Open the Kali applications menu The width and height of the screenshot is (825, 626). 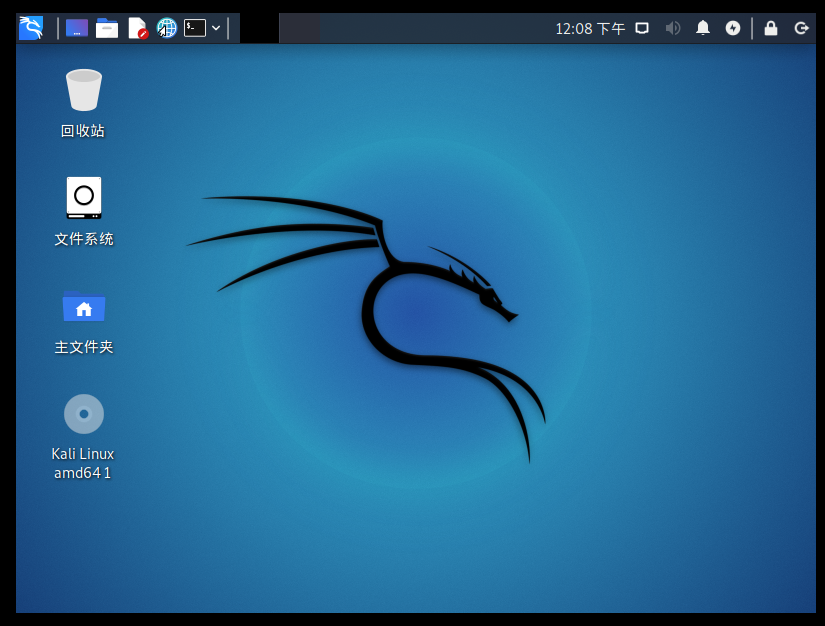(31, 28)
